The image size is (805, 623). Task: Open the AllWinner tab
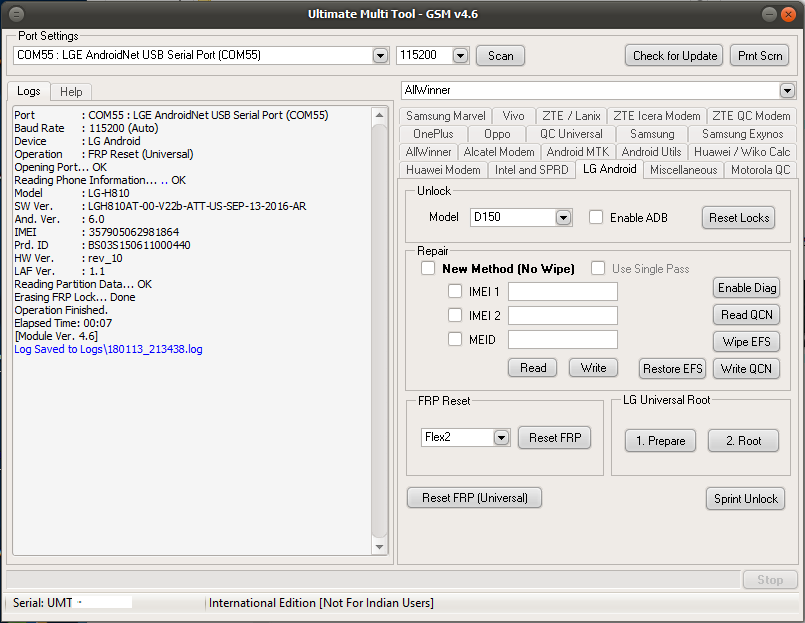428,152
